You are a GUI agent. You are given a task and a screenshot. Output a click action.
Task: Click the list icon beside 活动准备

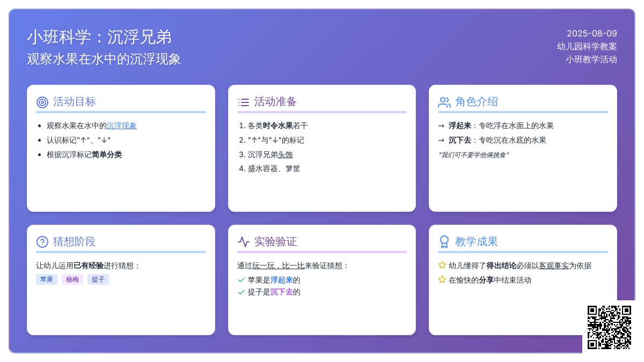click(244, 102)
